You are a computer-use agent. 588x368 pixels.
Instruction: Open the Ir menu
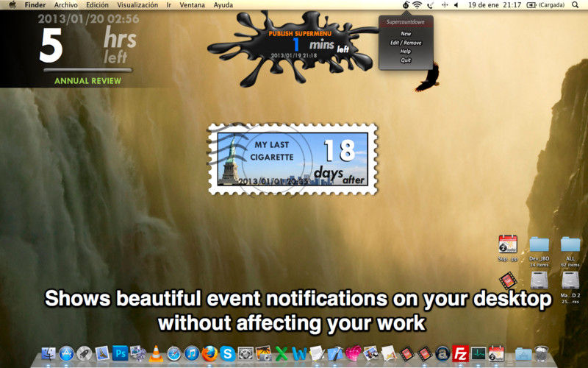pos(169,5)
